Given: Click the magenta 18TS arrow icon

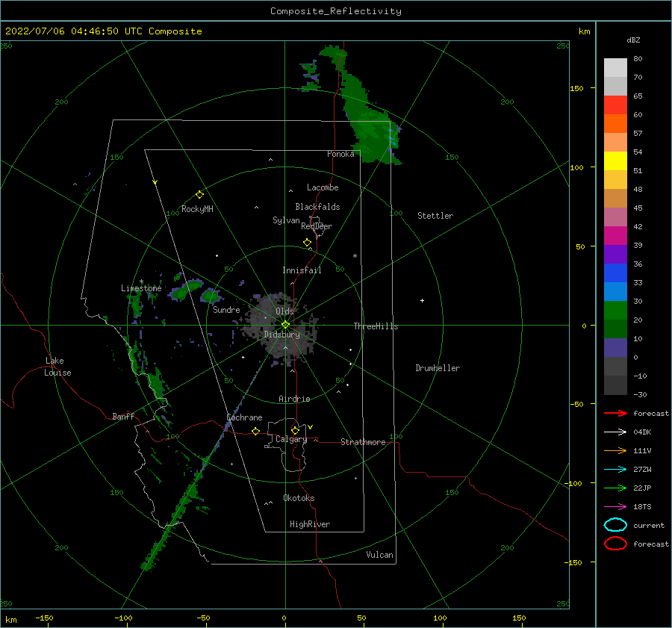Looking at the screenshot, I should [x=615, y=507].
